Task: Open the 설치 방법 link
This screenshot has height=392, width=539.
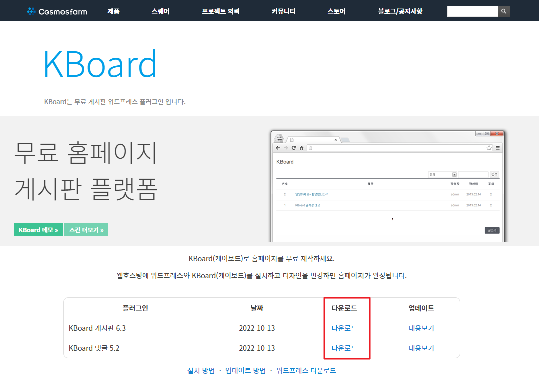Action: tap(201, 371)
